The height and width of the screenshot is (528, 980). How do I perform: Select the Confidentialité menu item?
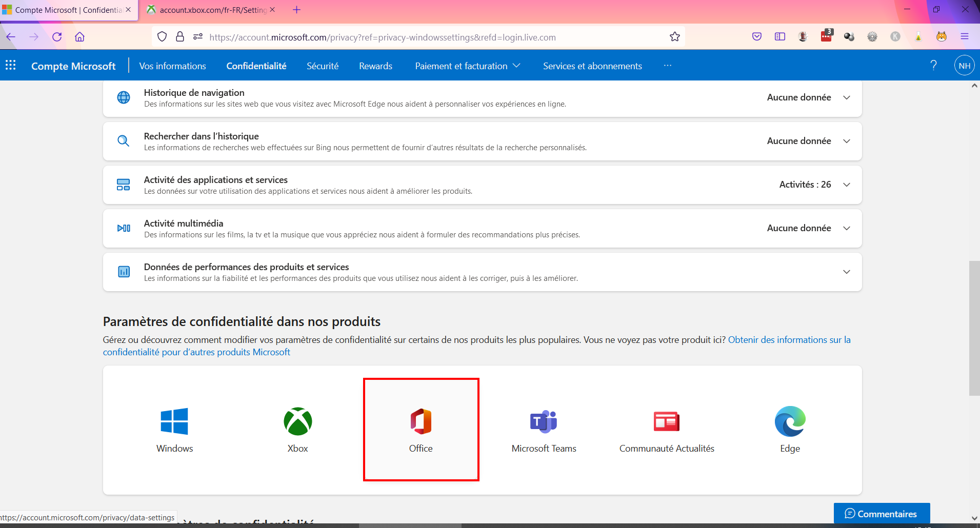(x=256, y=66)
